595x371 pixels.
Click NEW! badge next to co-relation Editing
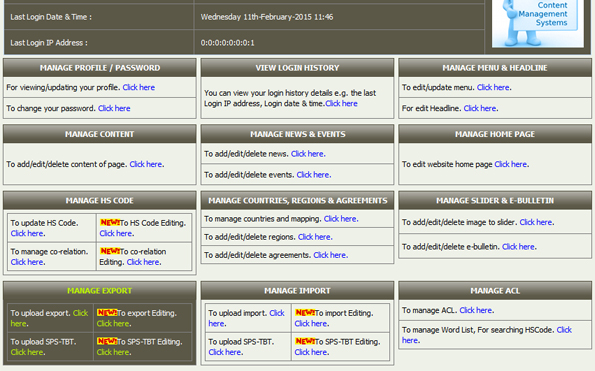110,251
